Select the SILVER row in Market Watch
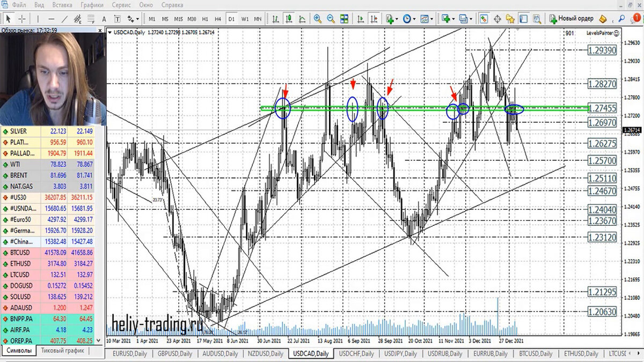 47,131
